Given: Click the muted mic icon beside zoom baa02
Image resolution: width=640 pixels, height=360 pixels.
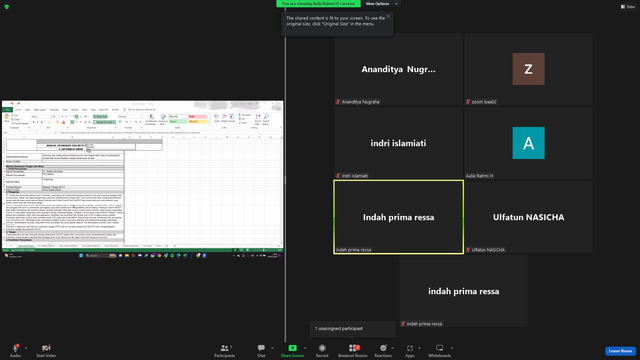Looking at the screenshot, I should coord(468,102).
